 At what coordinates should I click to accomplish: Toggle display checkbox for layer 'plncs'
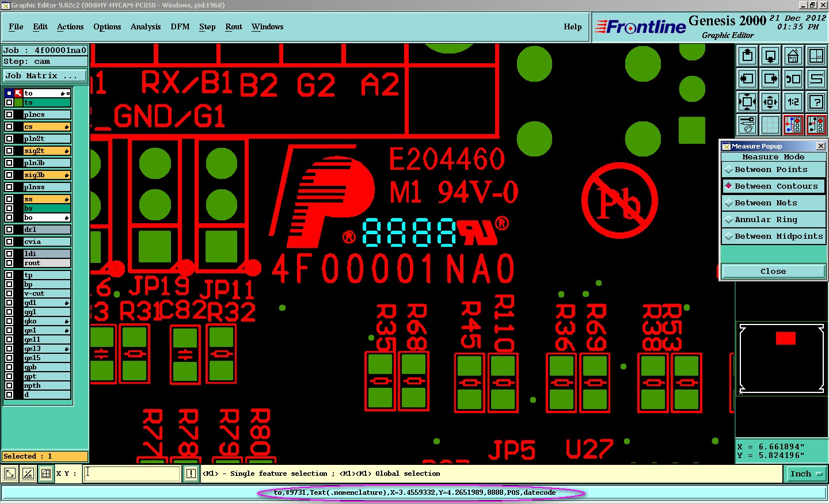[x=9, y=114]
